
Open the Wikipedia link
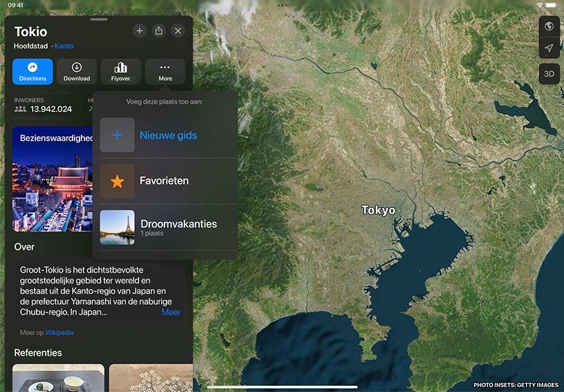click(x=59, y=333)
